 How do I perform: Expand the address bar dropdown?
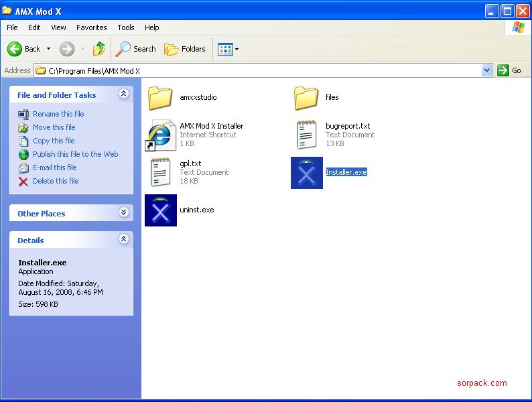pos(486,70)
